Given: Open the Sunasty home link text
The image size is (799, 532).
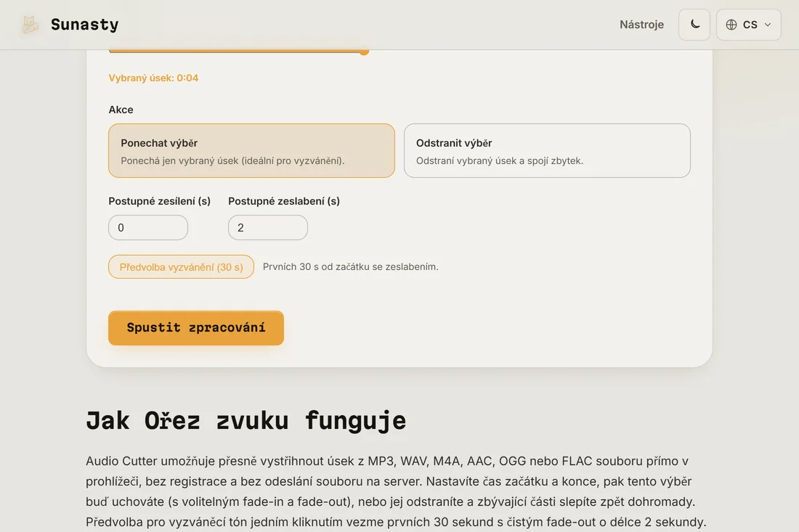Looking at the screenshot, I should 84,25.
